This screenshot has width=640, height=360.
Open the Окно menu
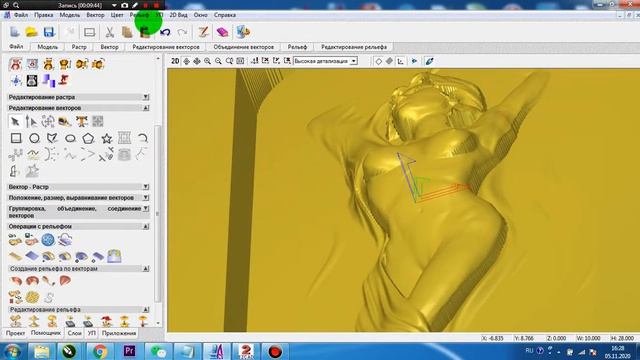(x=200, y=15)
